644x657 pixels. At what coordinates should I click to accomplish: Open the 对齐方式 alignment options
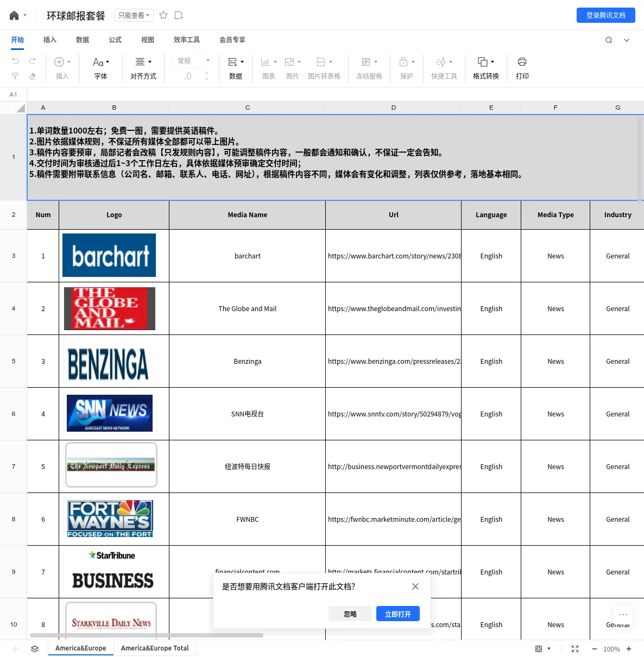pyautogui.click(x=143, y=68)
